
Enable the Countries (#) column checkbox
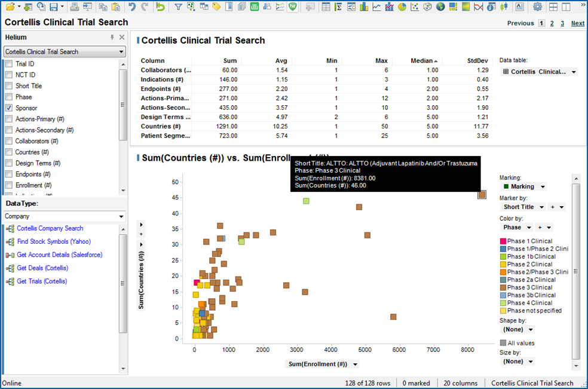(9, 152)
